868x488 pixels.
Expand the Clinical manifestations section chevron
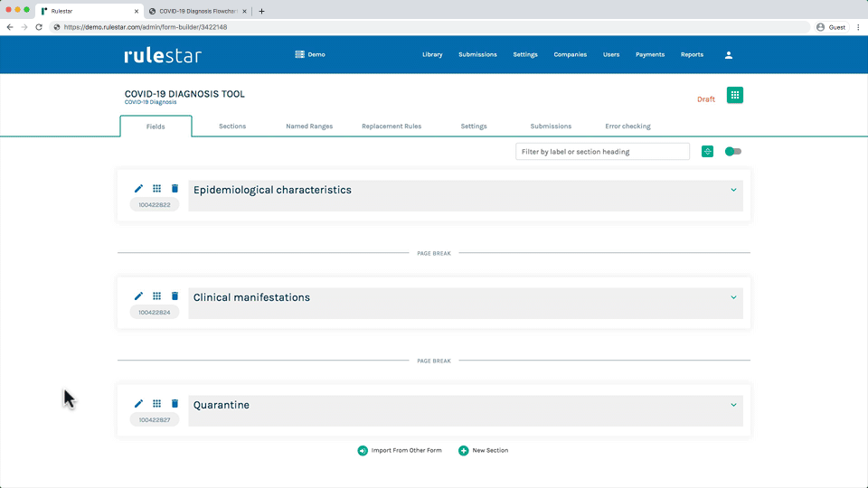[x=733, y=297]
